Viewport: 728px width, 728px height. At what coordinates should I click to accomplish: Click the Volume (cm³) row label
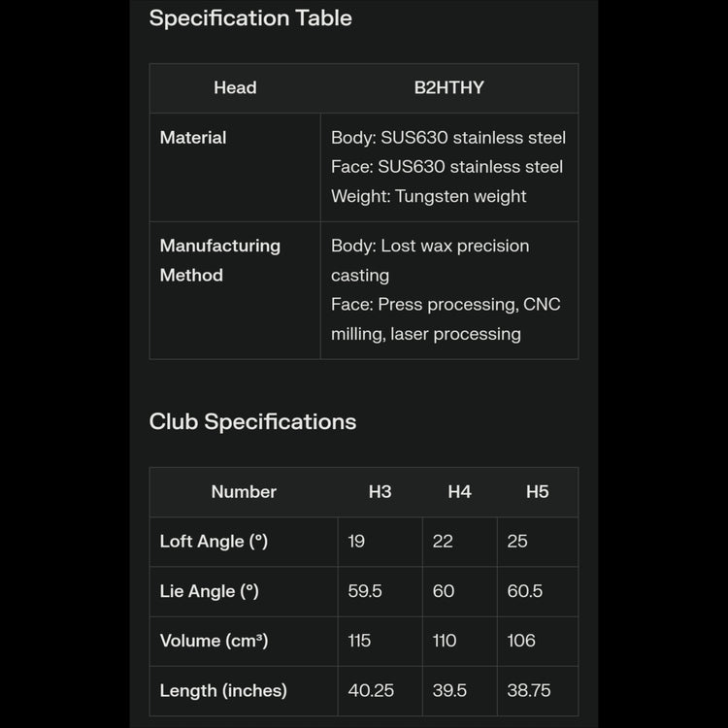(214, 641)
